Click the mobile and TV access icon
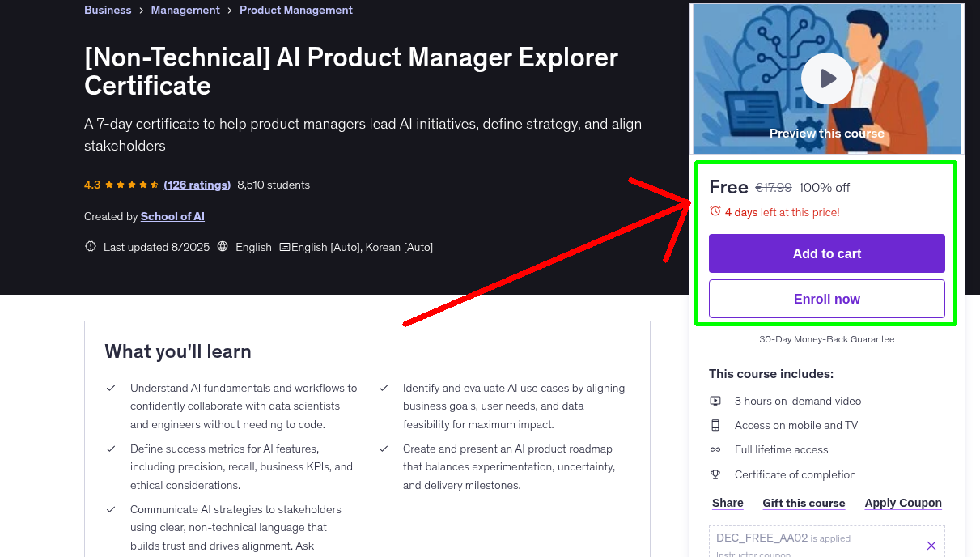 pyautogui.click(x=715, y=425)
